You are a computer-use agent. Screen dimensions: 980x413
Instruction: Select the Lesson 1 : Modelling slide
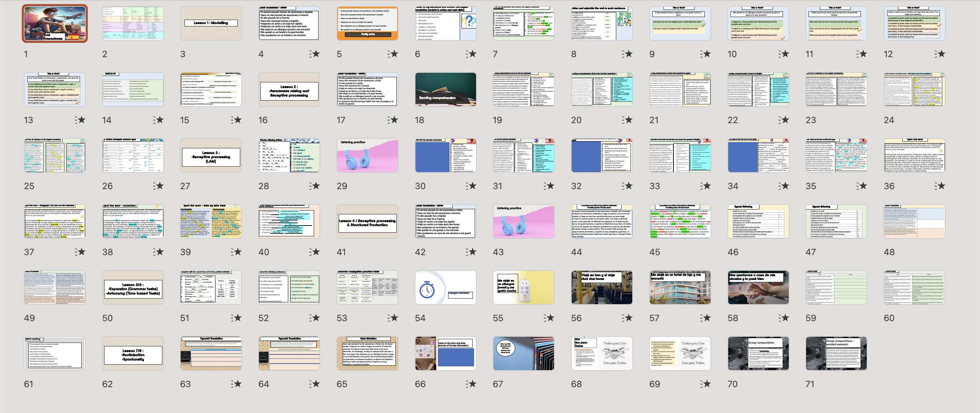[211, 23]
